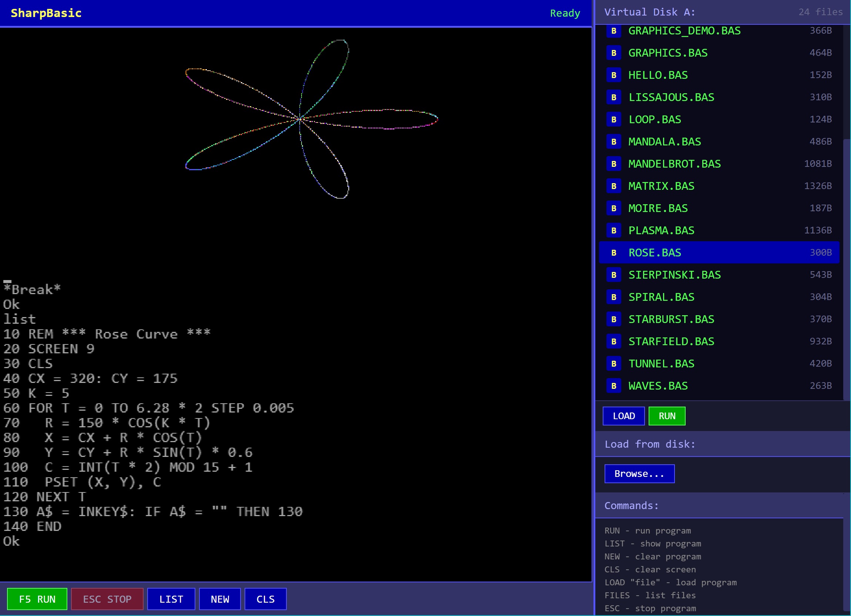Click the B file icon next to PLASMA.BAS
851x616 pixels.
click(x=613, y=230)
